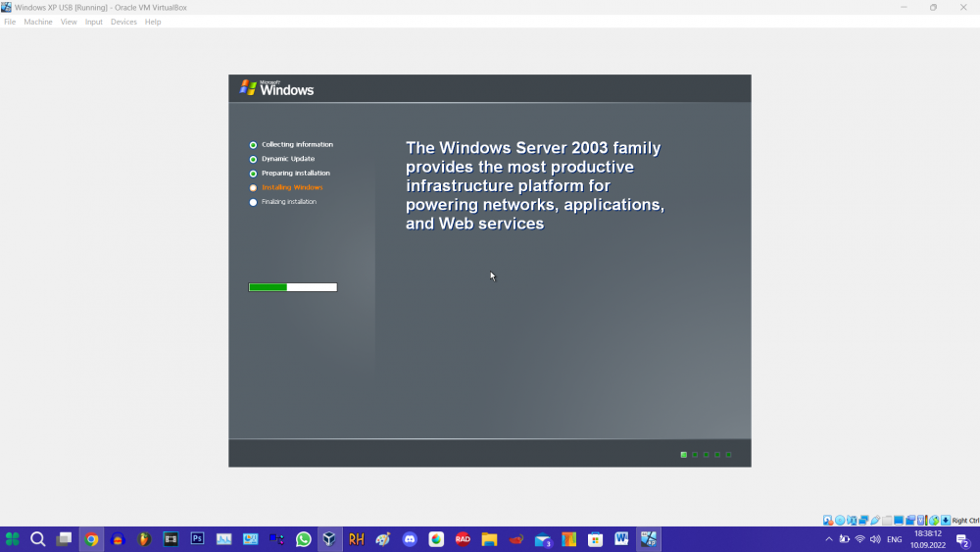The height and width of the screenshot is (552, 980).
Task: Open the Devices menu
Action: point(123,22)
